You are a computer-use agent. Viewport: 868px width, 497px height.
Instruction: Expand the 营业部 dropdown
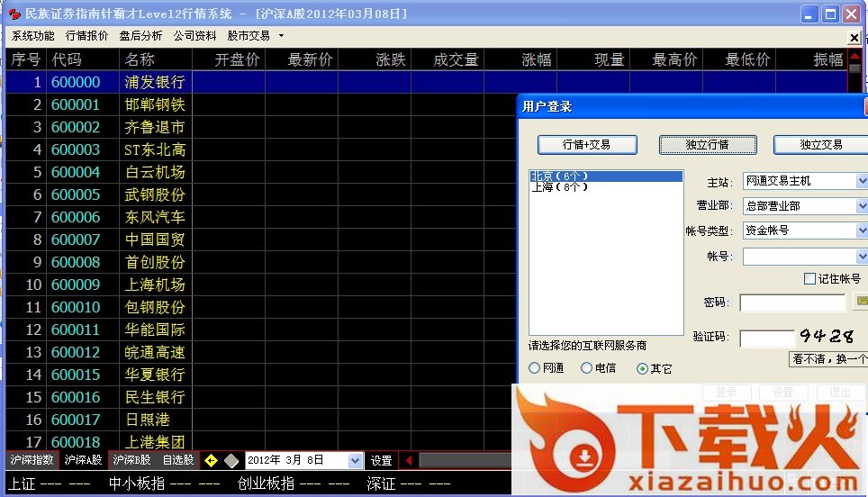pyautogui.click(x=861, y=206)
